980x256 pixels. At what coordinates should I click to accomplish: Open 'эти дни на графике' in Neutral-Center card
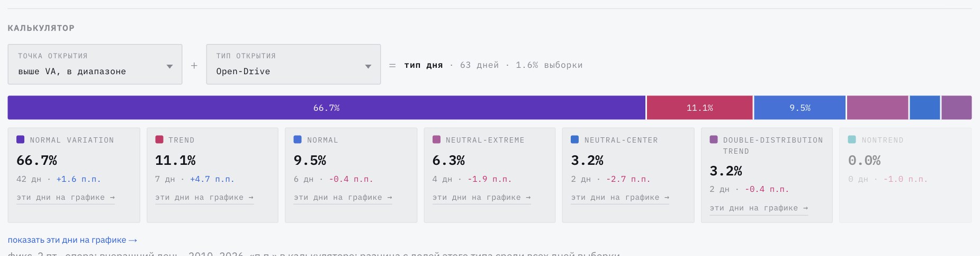pos(621,197)
